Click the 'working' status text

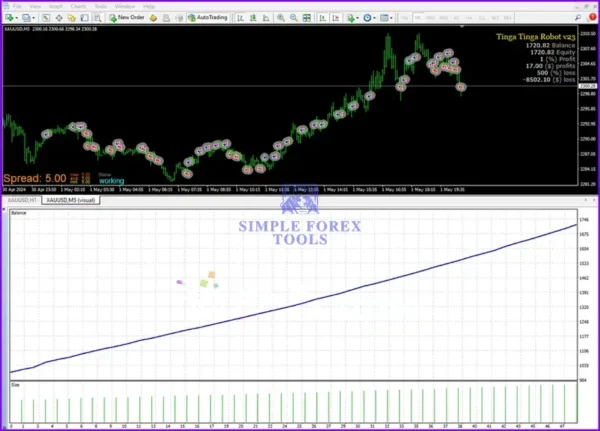[x=111, y=181]
